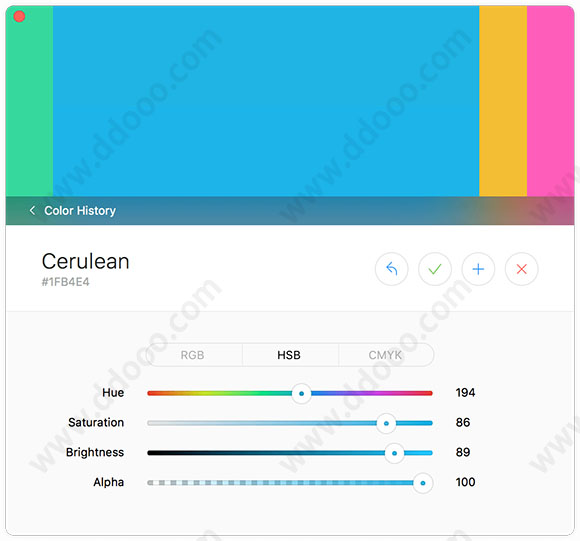This screenshot has width=580, height=541.
Task: Close the window with red button
Action: point(19,16)
